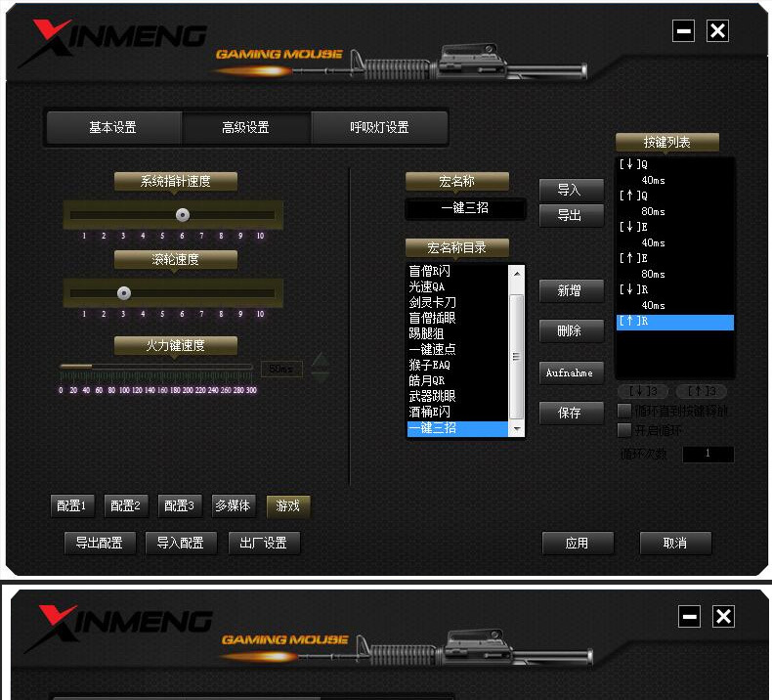The image size is (772, 700).
Task: Toggle the 开启循环 checkbox
Action: point(624,430)
